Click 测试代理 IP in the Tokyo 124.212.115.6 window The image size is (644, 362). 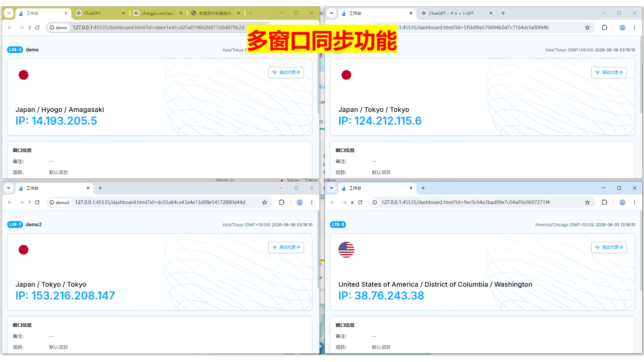coord(609,72)
